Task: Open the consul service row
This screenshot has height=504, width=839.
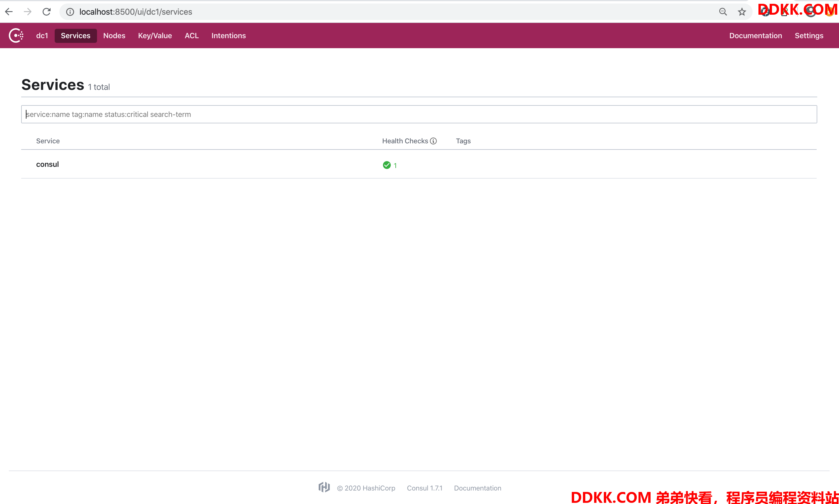Action: [419, 164]
